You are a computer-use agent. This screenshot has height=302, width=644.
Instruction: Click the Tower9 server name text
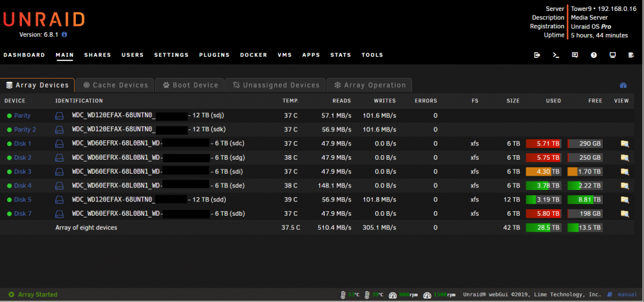[x=580, y=8]
